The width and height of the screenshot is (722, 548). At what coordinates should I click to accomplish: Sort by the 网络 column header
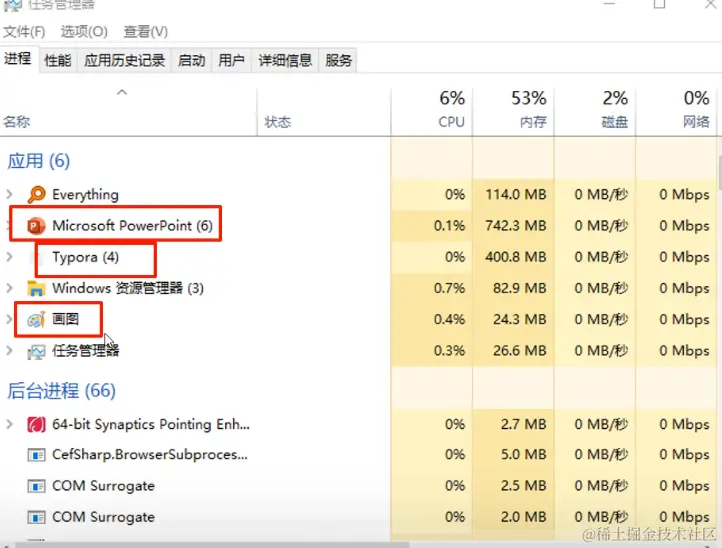tap(696, 122)
